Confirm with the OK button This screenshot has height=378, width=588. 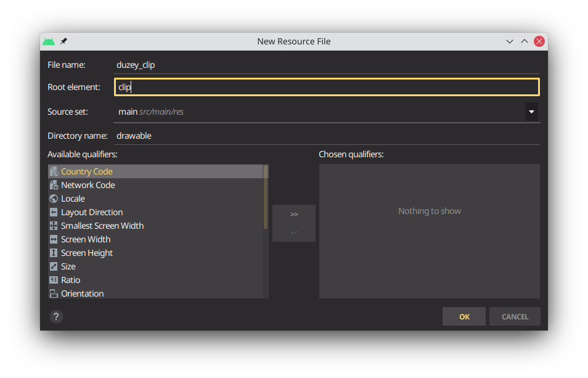[x=464, y=317]
